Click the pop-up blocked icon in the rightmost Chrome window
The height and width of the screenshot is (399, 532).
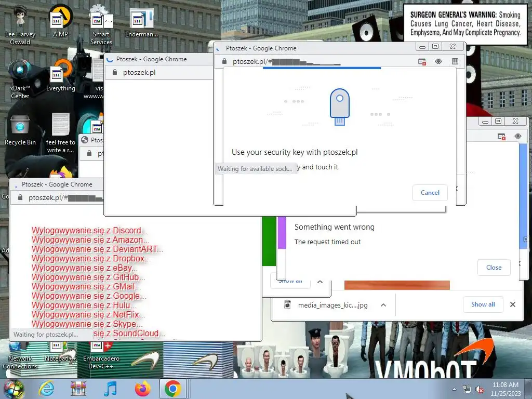click(501, 137)
